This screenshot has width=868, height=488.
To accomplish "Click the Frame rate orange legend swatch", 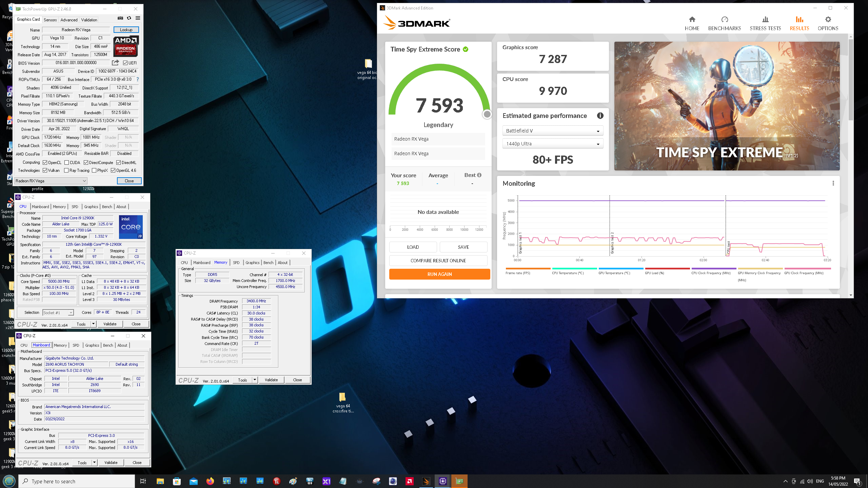I will point(528,268).
